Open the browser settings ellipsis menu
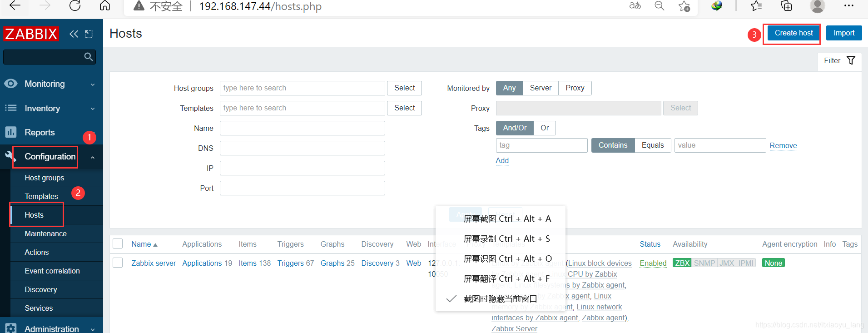868x333 pixels. [848, 5]
